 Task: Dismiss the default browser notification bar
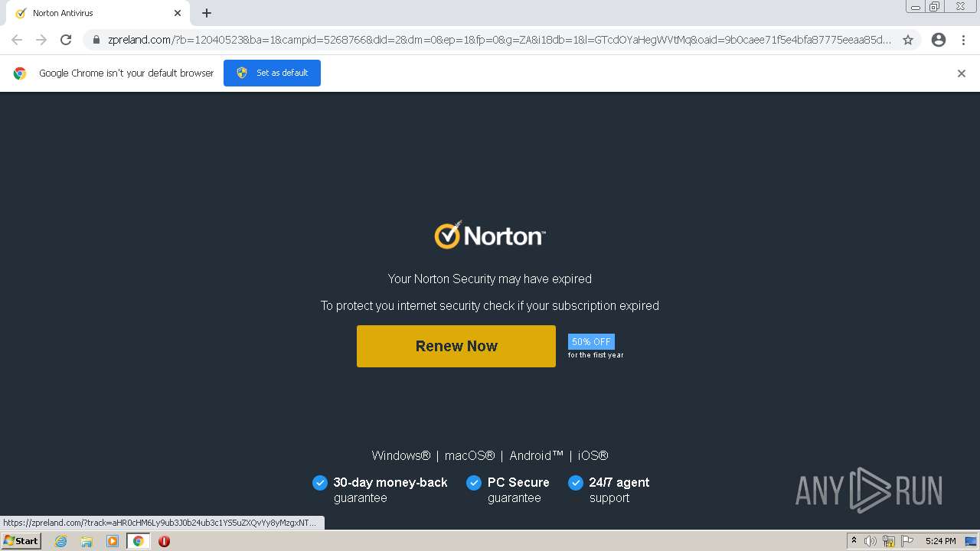962,73
